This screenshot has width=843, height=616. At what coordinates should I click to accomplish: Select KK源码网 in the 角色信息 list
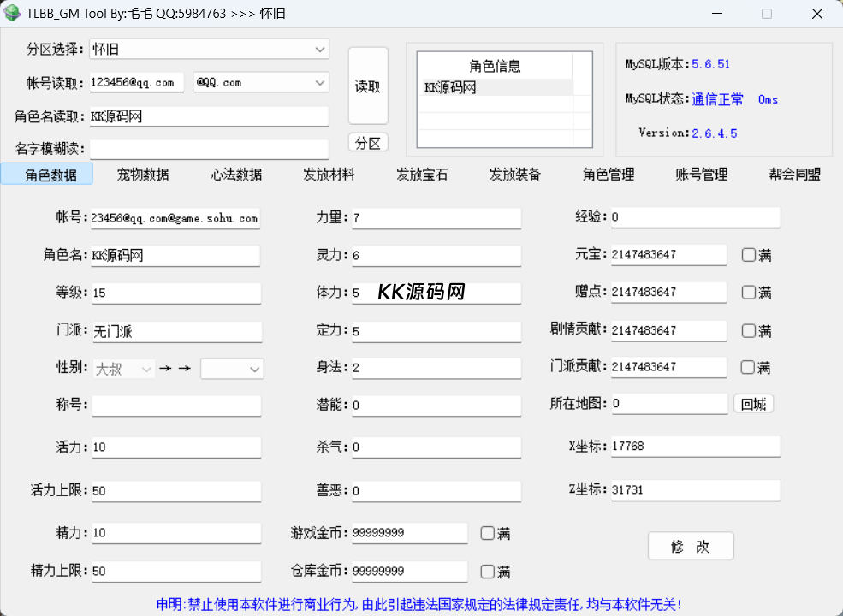(496, 87)
